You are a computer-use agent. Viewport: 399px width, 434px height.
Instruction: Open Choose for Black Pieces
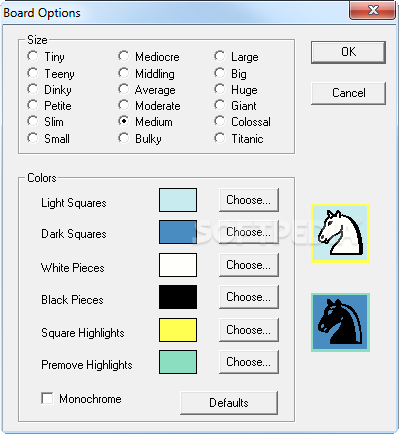point(249,297)
